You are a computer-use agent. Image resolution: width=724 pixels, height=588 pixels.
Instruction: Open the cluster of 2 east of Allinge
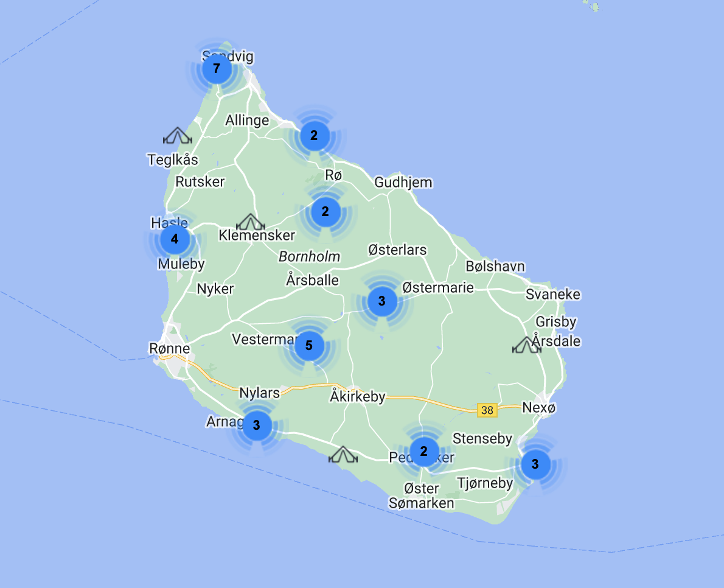(x=315, y=136)
